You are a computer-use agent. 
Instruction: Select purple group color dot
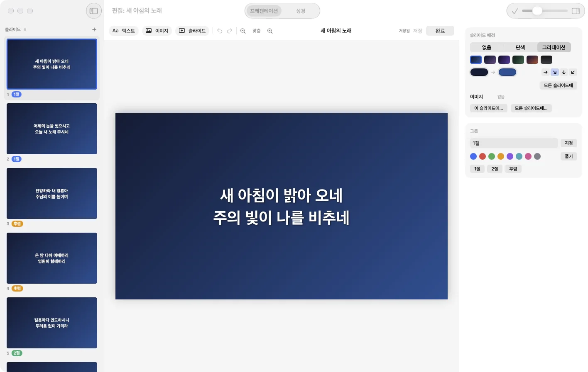510,156
